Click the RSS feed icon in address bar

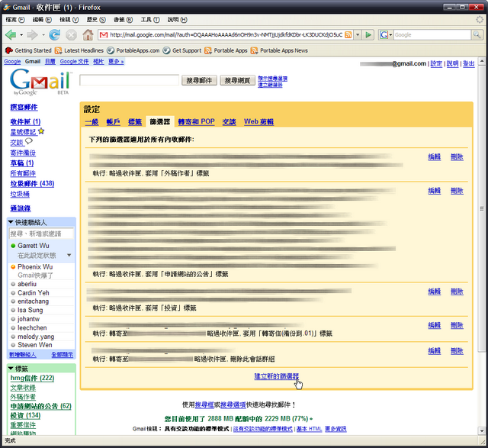point(348,34)
